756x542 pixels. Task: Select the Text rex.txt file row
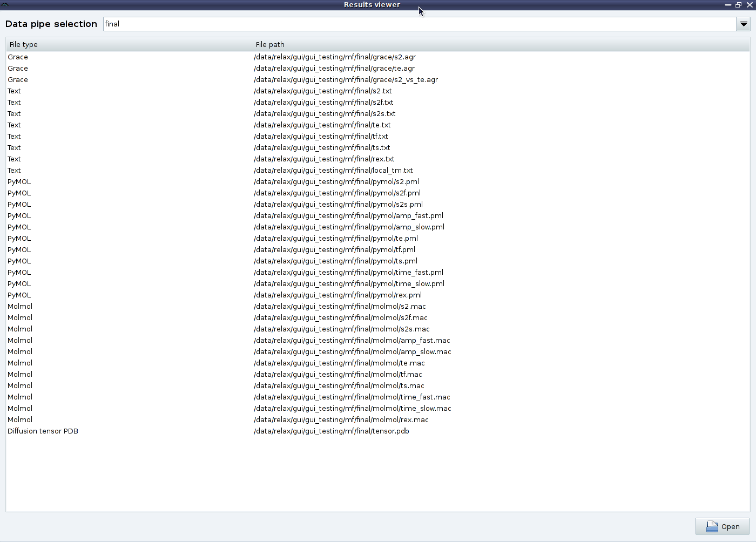pos(324,159)
